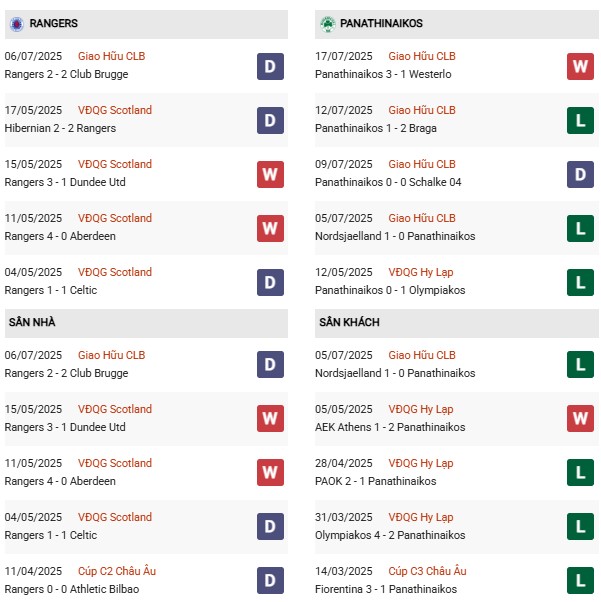Click the Rangers club logo

click(16, 23)
